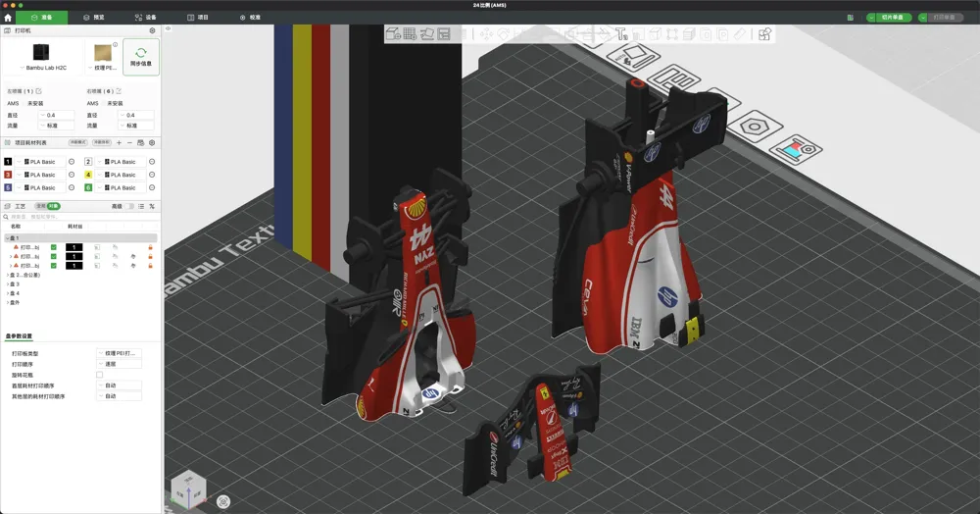
Task: Open 打印顺序 print sequence dropdown
Action: click(x=119, y=364)
